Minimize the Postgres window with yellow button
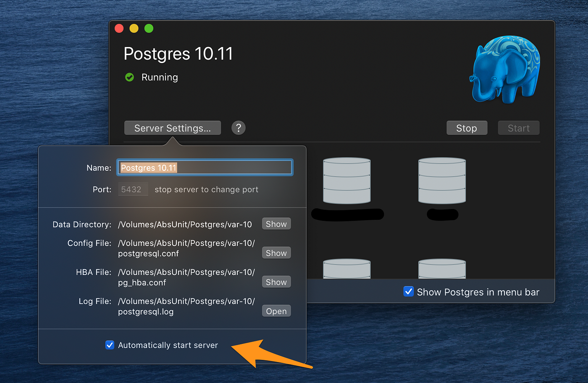Viewport: 588px width, 383px height. [134, 28]
